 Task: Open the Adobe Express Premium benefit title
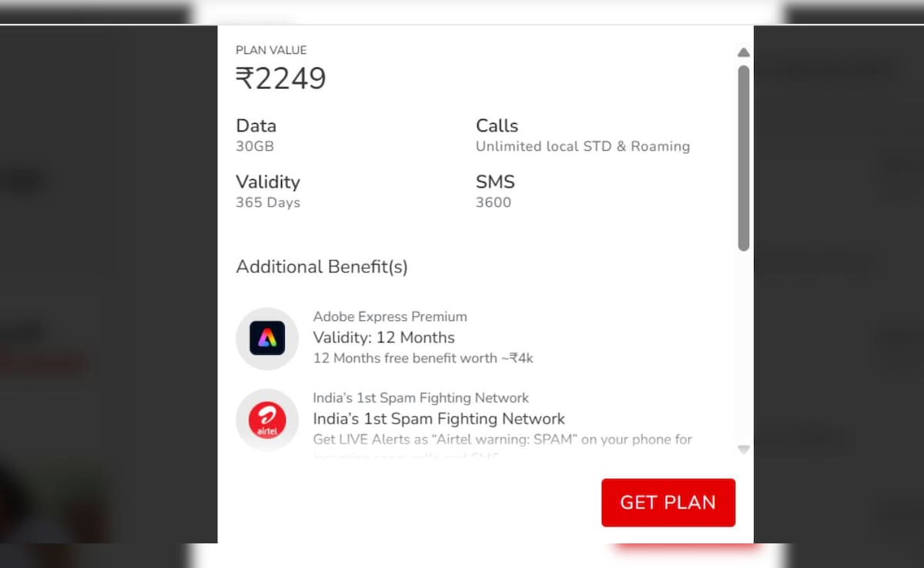pyautogui.click(x=390, y=316)
